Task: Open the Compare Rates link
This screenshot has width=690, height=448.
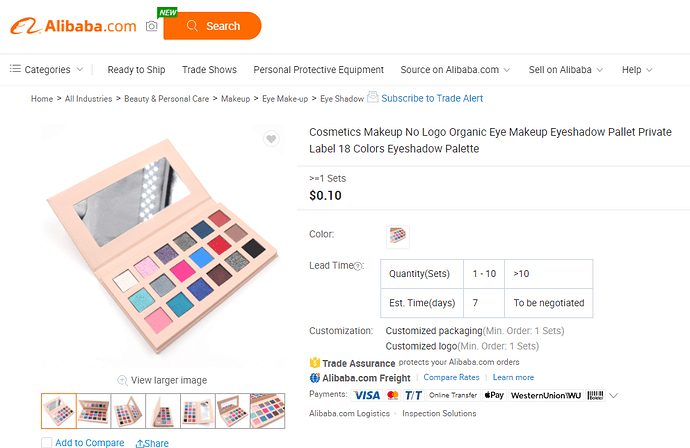Action: pos(451,377)
